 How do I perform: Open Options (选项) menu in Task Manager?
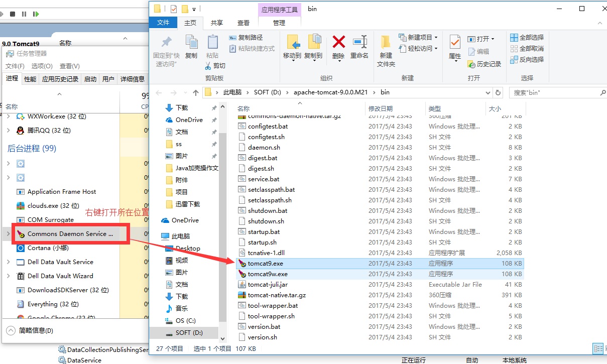click(x=42, y=66)
